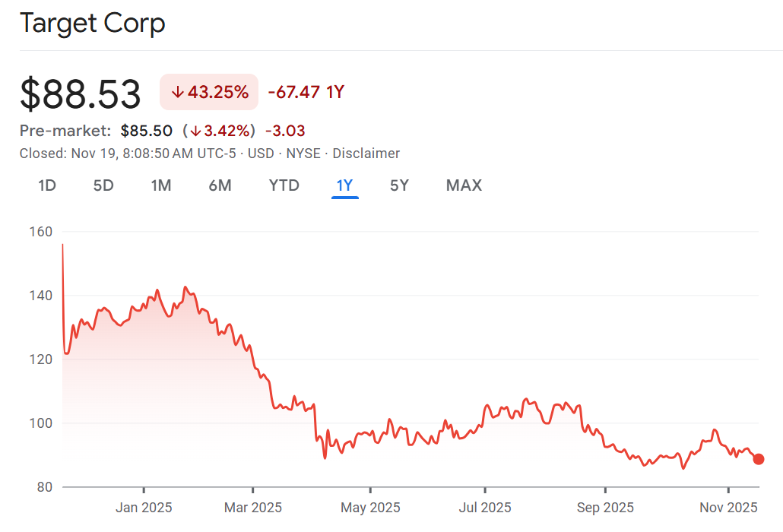
Task: Select the 5D time range tab
Action: pos(103,185)
